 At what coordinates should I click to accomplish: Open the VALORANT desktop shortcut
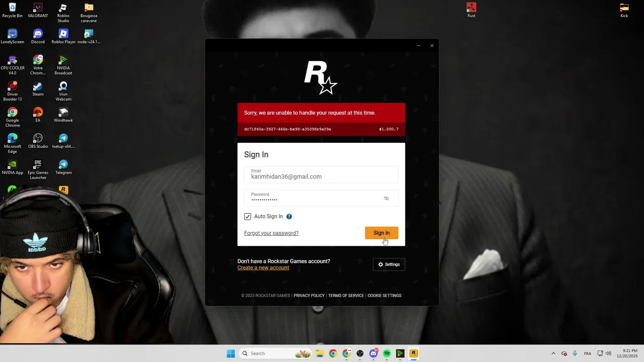coord(38,11)
